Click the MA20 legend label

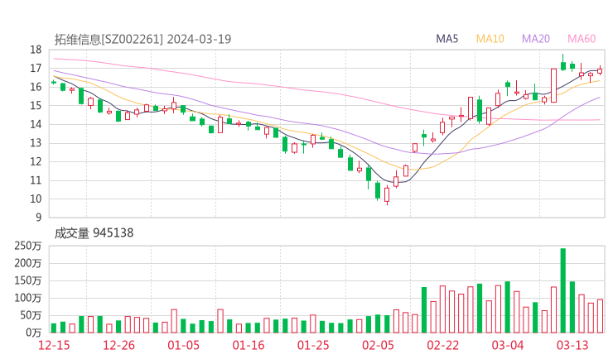point(536,39)
